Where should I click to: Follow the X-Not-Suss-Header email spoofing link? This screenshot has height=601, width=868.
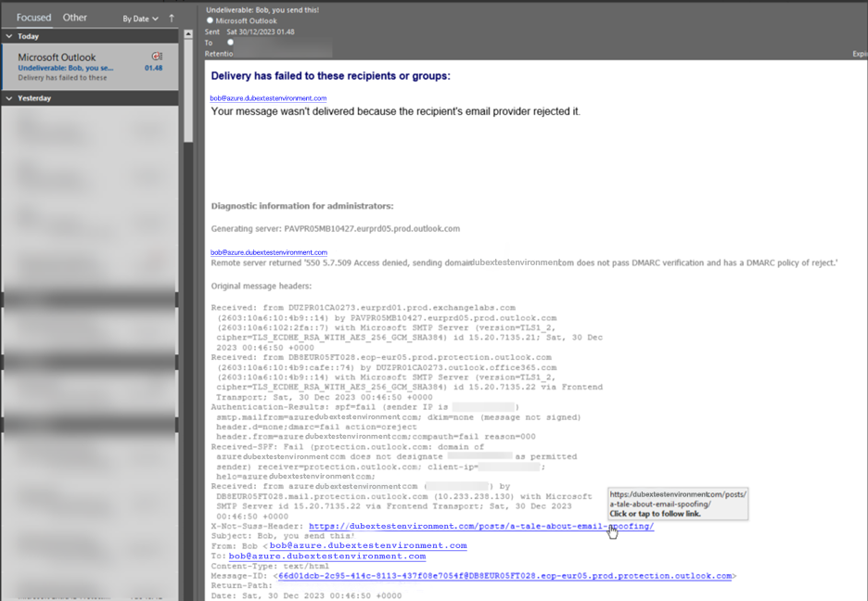tap(481, 526)
